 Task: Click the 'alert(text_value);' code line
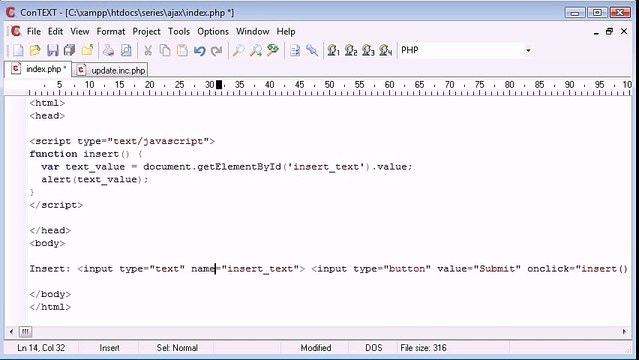(x=95, y=179)
